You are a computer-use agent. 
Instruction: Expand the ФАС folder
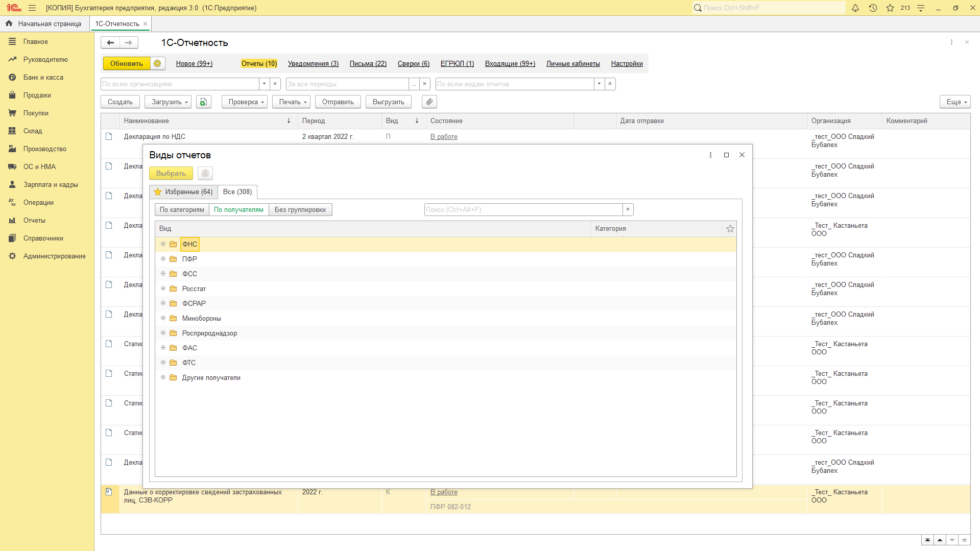163,348
